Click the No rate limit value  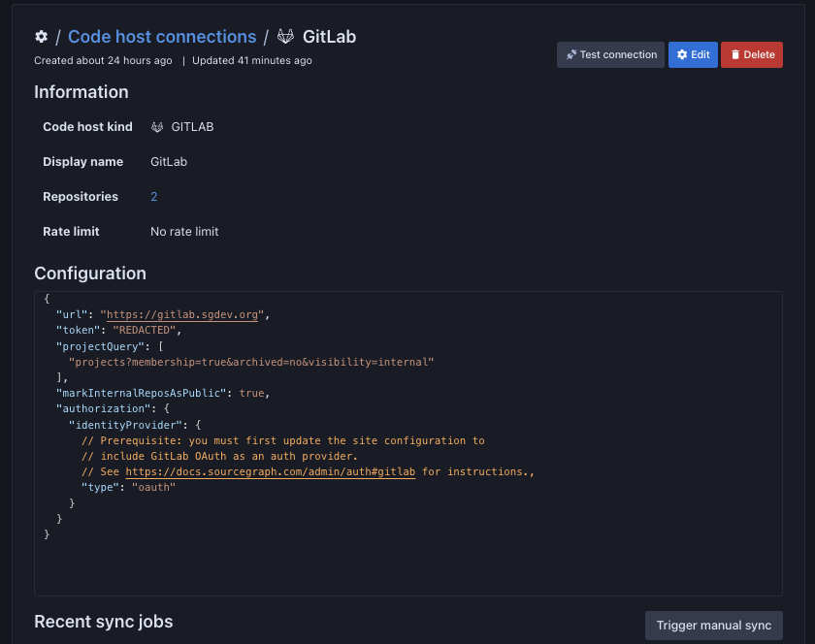coord(184,231)
